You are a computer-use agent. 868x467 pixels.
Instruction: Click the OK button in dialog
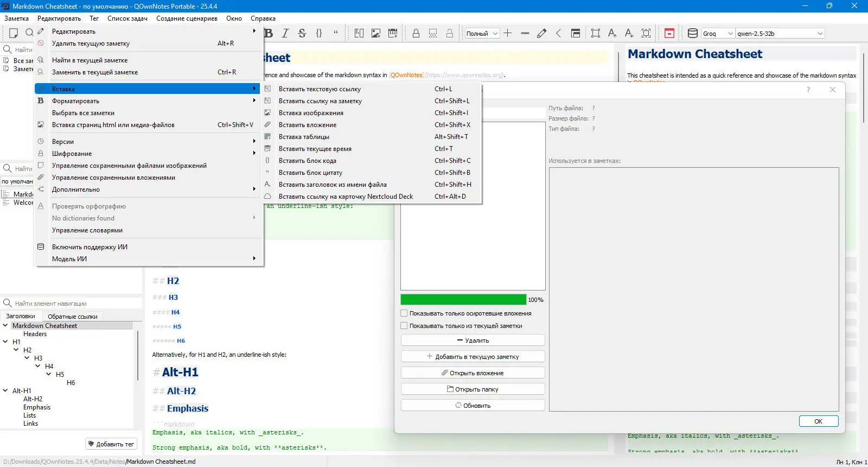pos(818,421)
